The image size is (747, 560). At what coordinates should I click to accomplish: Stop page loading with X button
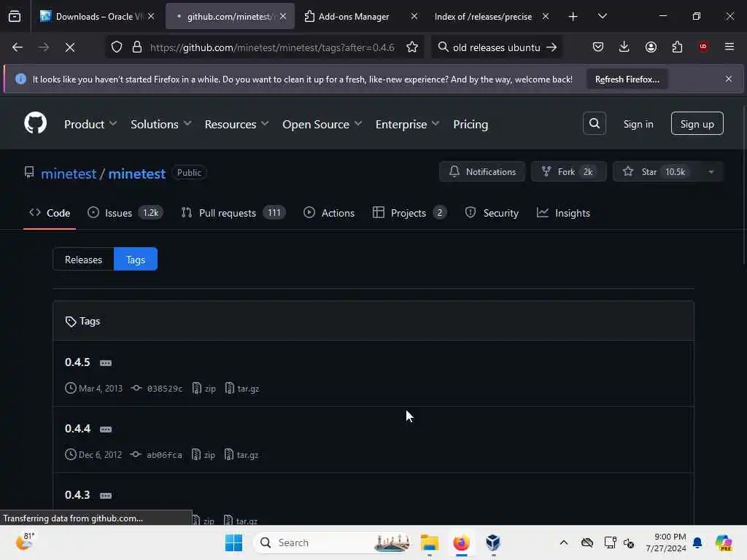coord(70,47)
